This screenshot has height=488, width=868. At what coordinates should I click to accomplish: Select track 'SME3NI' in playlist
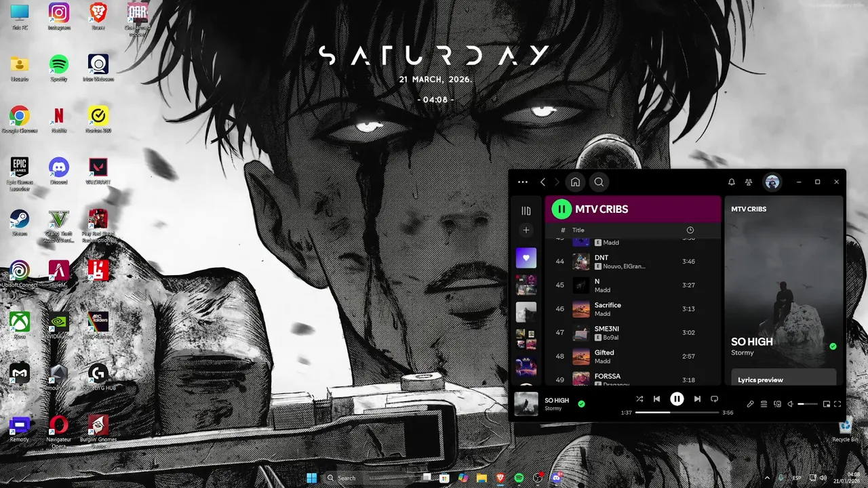[x=633, y=332]
